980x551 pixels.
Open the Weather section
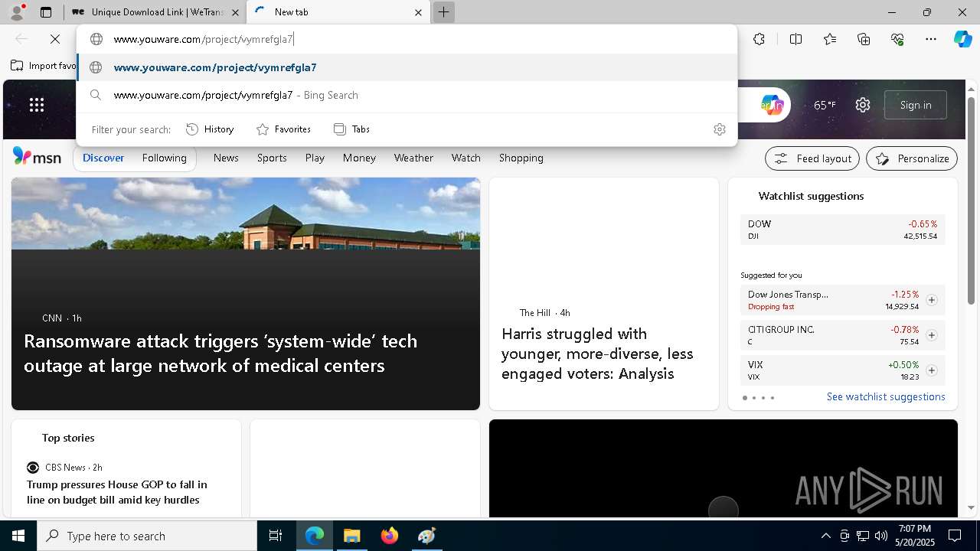point(413,158)
